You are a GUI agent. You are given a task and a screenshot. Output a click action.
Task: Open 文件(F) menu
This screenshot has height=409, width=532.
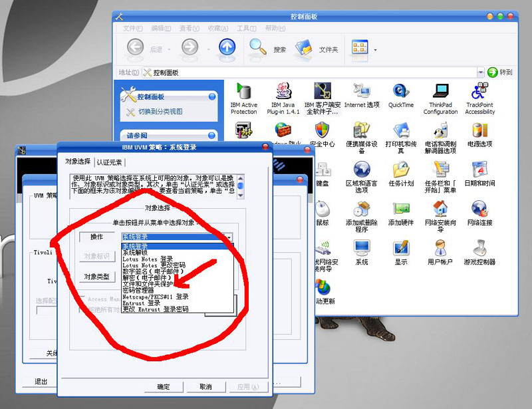pyautogui.click(x=132, y=28)
